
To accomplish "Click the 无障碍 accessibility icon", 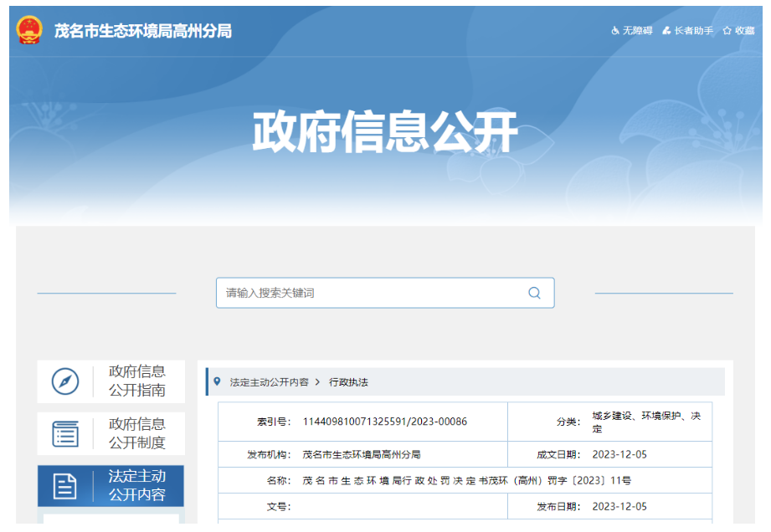I will click(615, 31).
